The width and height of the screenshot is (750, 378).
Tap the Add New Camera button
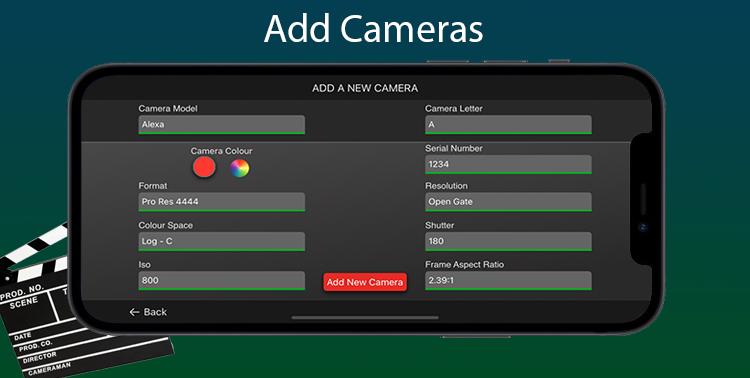(x=365, y=282)
